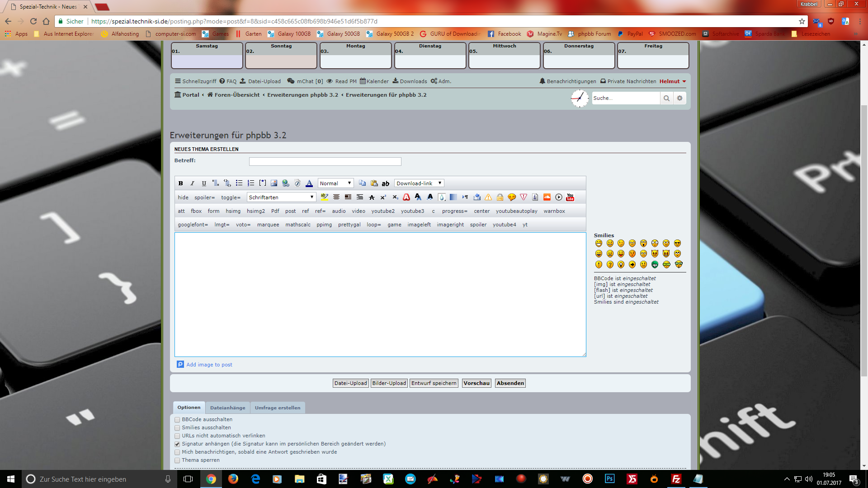Enable BBCode ausschalten checkbox
Viewport: 868px width, 488px height.
coord(178,420)
